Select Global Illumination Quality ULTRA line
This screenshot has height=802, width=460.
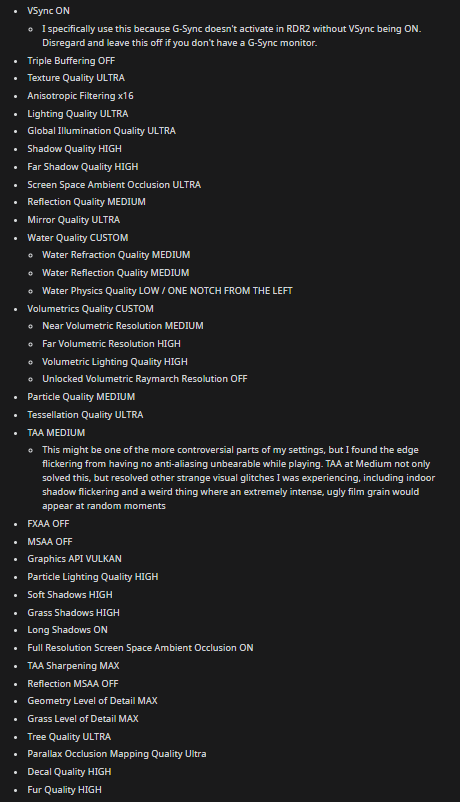click(x=101, y=131)
